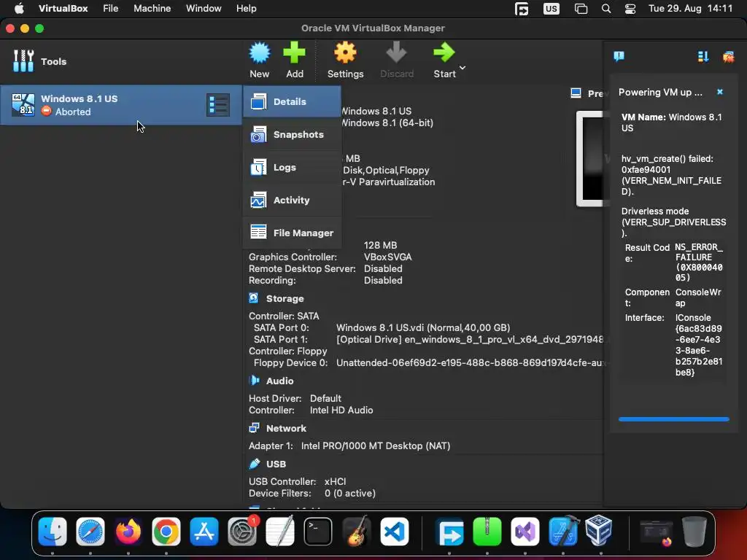The image size is (747, 560).
Task: Choose Activity from the popup menu
Action: 292,200
